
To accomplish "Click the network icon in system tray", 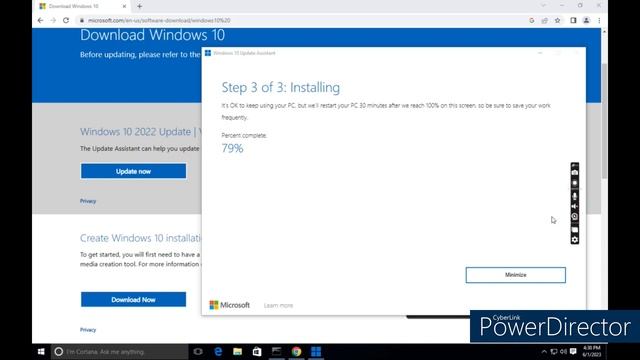I will tap(554, 351).
